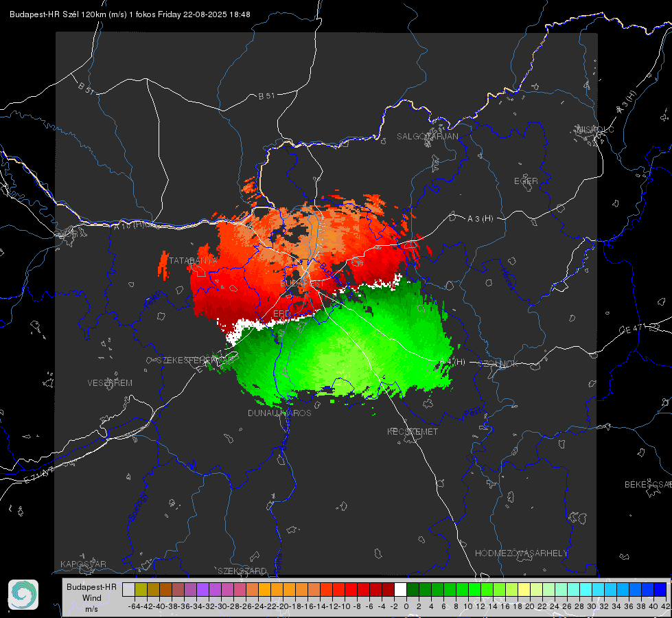Click the KAPOSVAR city label
The image size is (672, 618).
tap(83, 564)
